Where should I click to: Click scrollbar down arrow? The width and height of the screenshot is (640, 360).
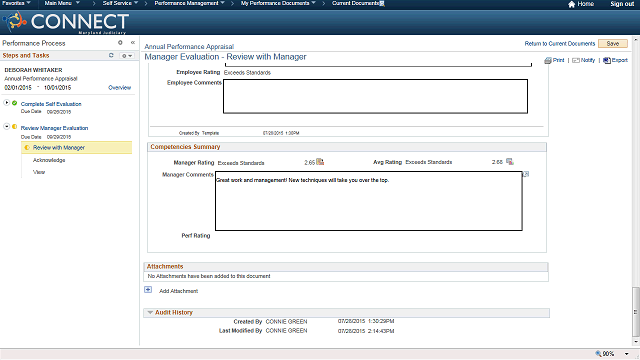point(636,342)
